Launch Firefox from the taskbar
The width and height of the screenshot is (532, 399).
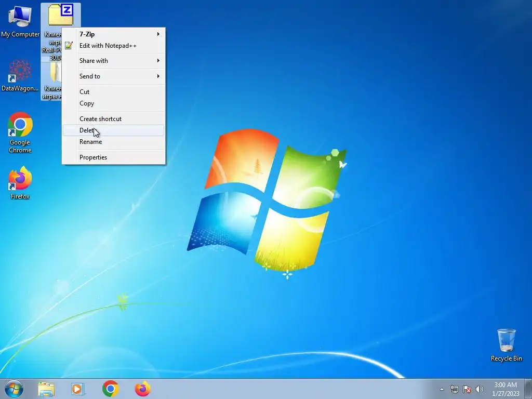[x=142, y=389]
